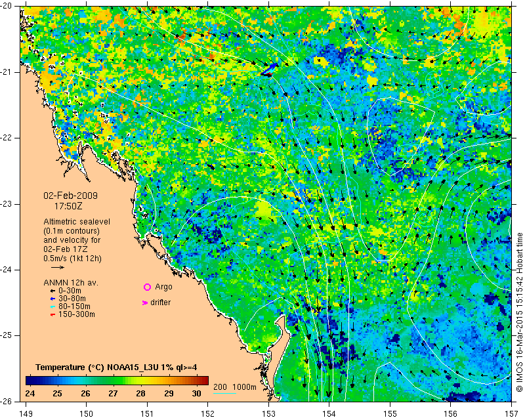The width and height of the screenshot is (525, 420).
Task: Click the '0.5m/s (1kt 12h)' text
Action: [x=72, y=259]
